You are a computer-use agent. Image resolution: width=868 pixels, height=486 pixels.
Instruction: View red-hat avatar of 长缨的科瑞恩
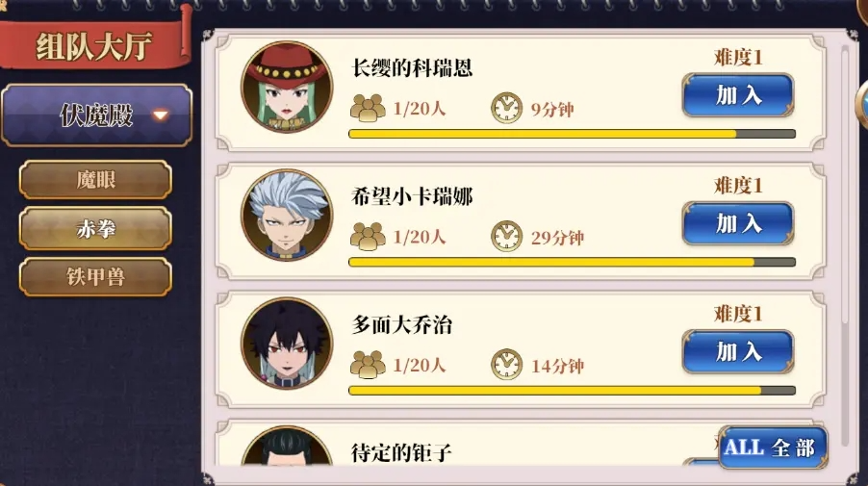coord(287,87)
